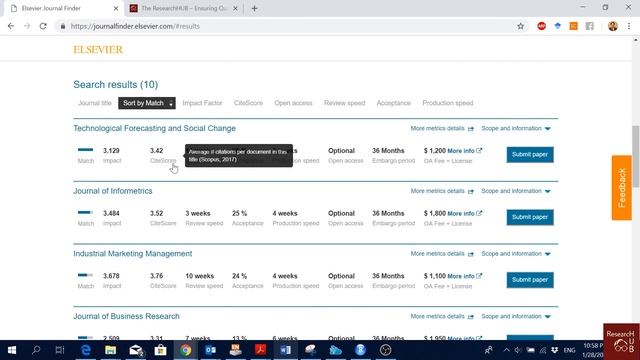This screenshot has height=360, width=640.
Task: Open the Chrome profile avatar
Action: 613,26
